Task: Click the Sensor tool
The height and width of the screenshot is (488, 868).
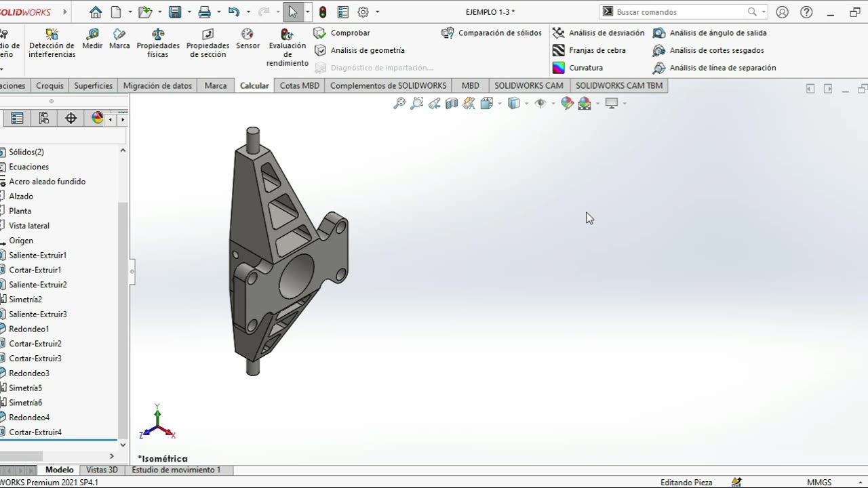Action: click(248, 39)
